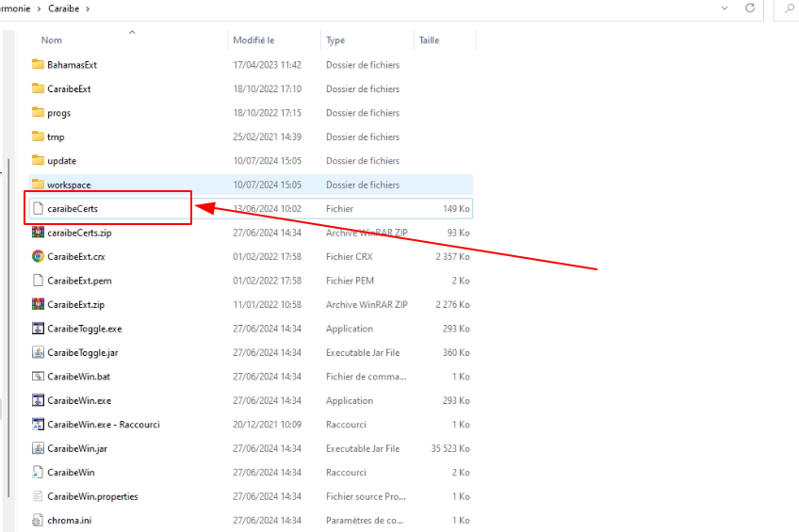The height and width of the screenshot is (532, 799).
Task: Click the 17/04/2023 11:42 date cell
Action: [267, 65]
